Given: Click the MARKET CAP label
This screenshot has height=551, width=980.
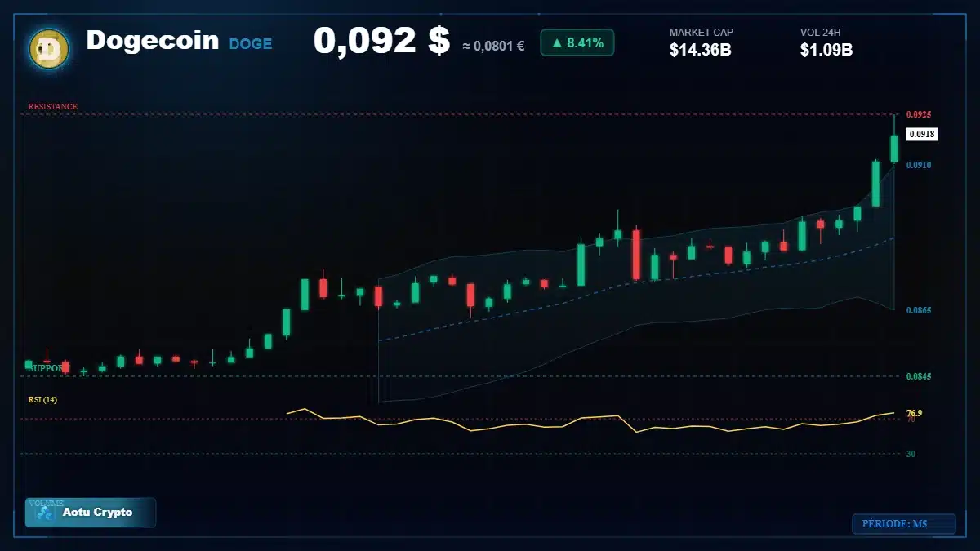Looking at the screenshot, I should coord(702,33).
